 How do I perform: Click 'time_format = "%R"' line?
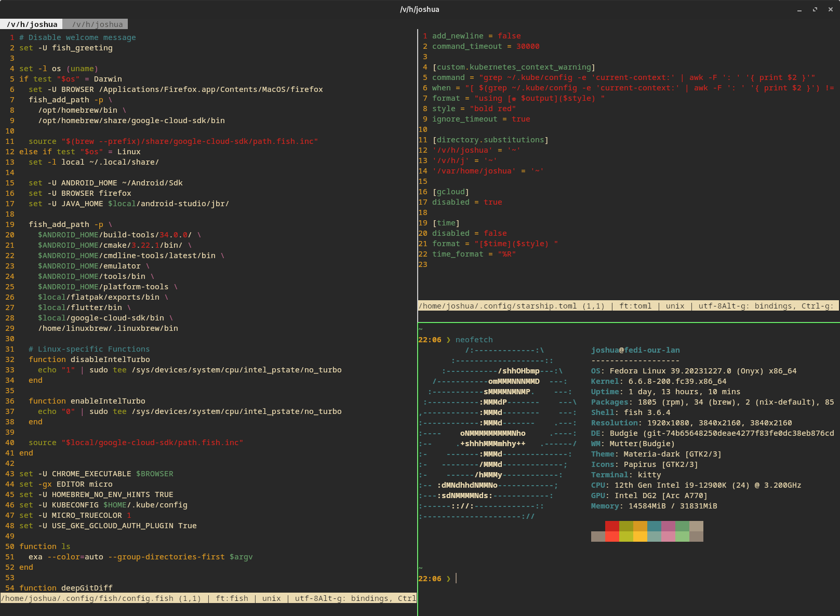pyautogui.click(x=474, y=254)
